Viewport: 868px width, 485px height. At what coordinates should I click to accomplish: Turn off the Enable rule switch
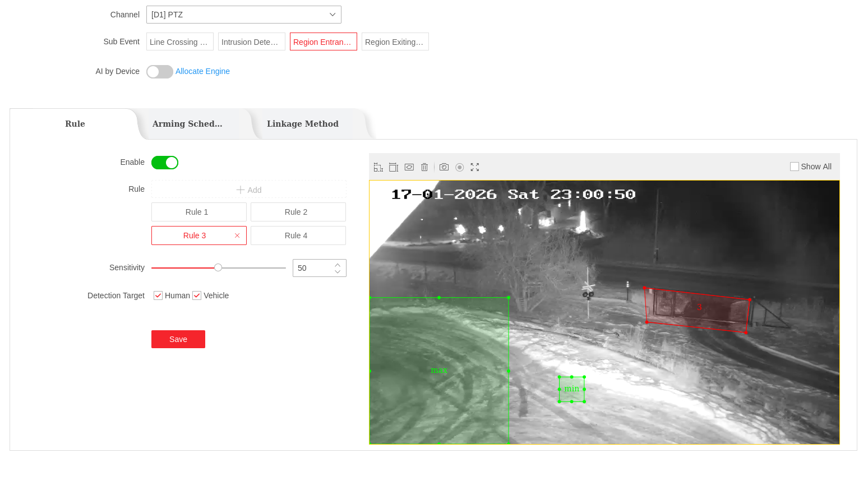click(x=165, y=163)
